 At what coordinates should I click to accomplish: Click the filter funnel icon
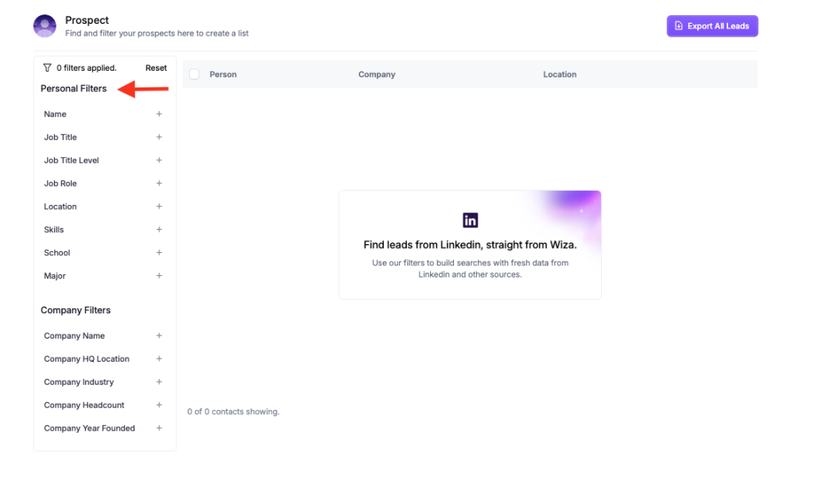tap(48, 68)
